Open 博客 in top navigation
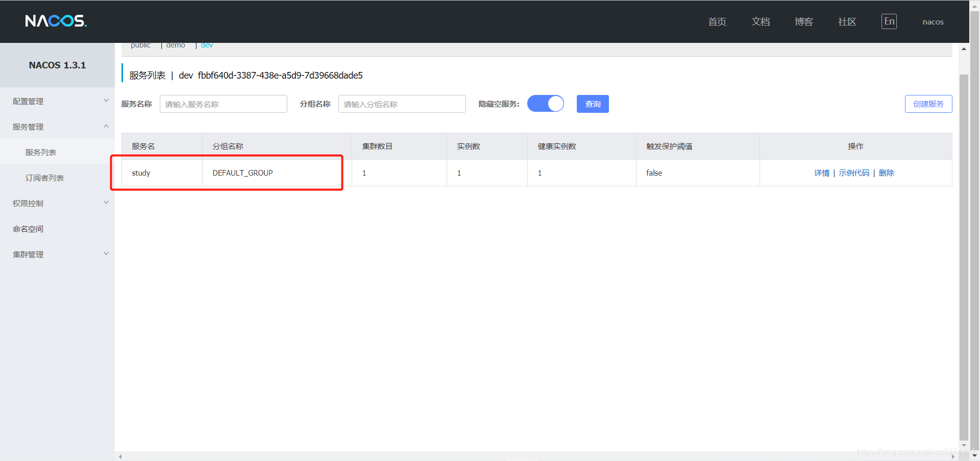The height and width of the screenshot is (461, 980). tap(804, 21)
